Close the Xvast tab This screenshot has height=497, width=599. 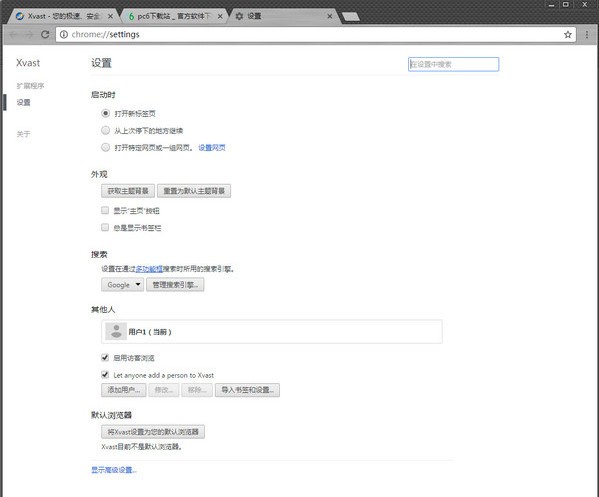(110, 16)
